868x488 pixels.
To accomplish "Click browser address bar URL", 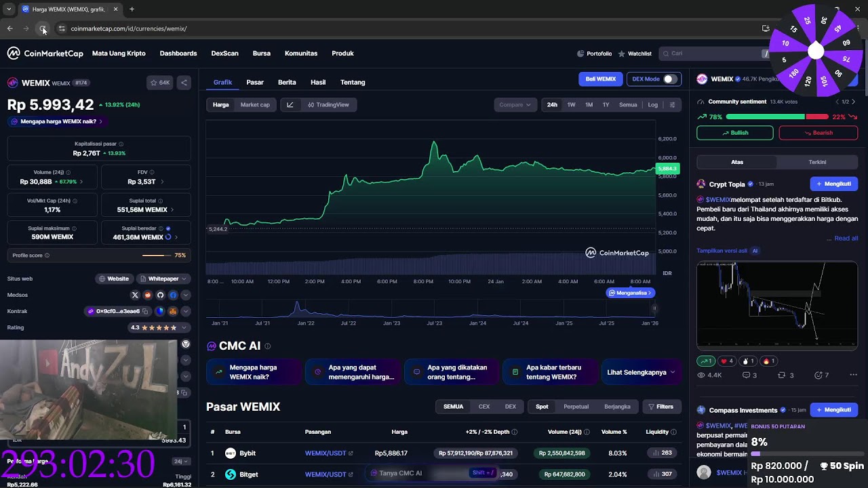I will click(129, 28).
